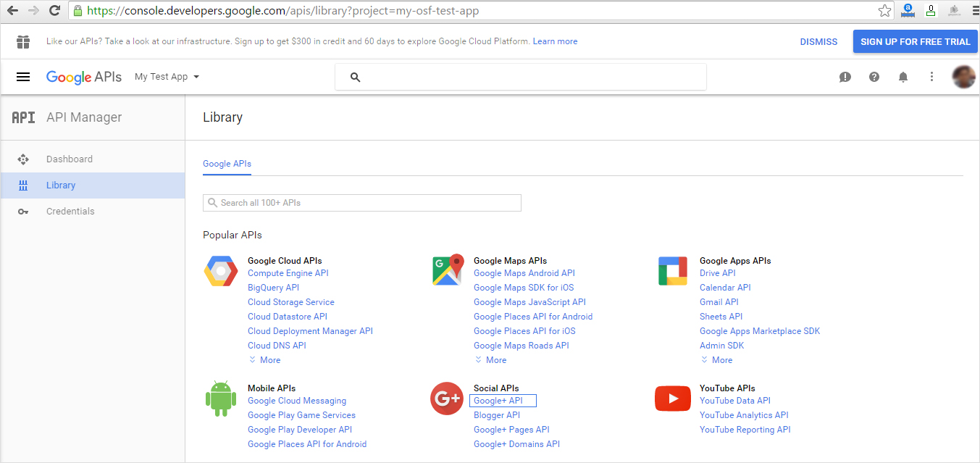
Task: Open Cloud Deployment Manager API
Action: click(310, 331)
